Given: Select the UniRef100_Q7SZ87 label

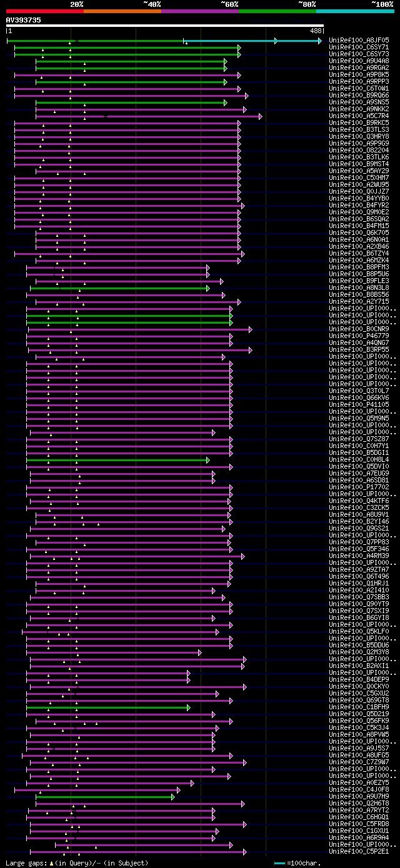Looking at the screenshot, I should pyautogui.click(x=359, y=439).
